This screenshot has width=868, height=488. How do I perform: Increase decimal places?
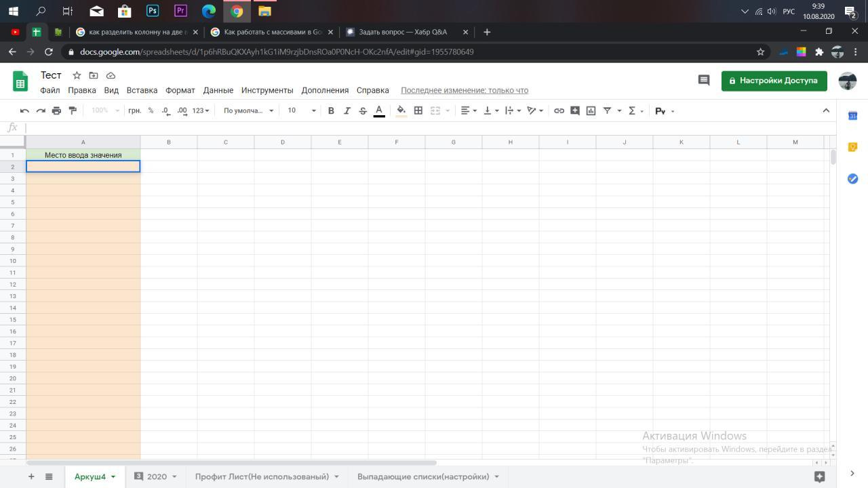coord(182,110)
